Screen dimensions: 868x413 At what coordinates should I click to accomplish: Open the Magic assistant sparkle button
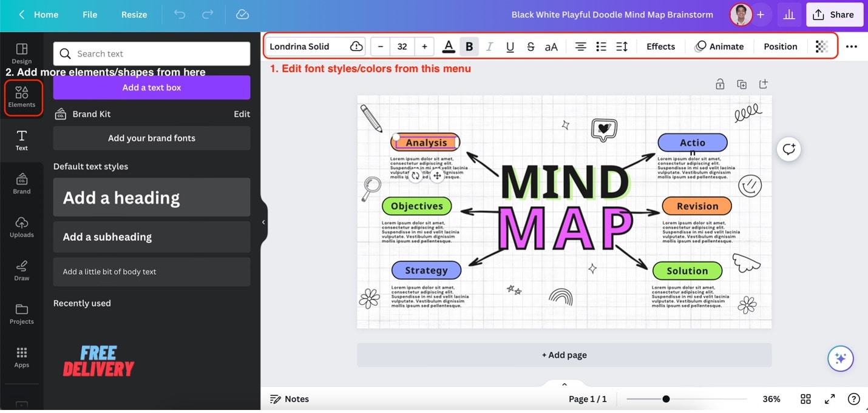tap(841, 358)
